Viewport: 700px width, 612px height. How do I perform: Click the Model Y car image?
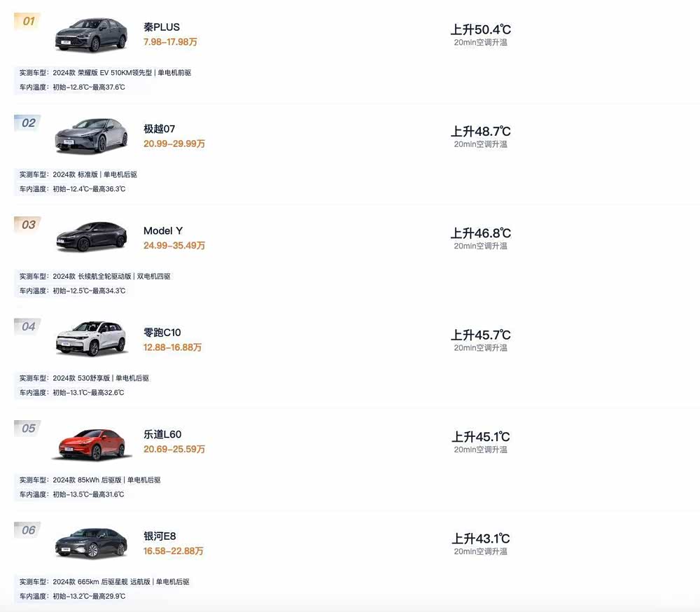tap(91, 237)
